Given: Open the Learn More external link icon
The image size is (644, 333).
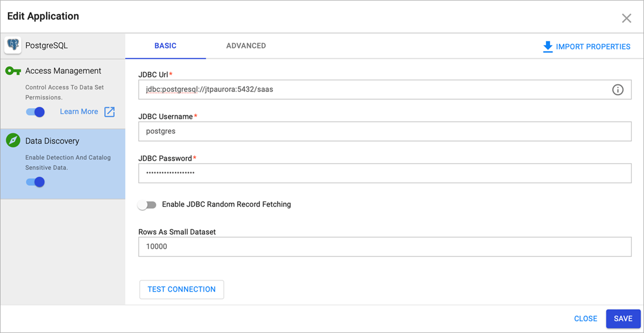Looking at the screenshot, I should tap(109, 112).
